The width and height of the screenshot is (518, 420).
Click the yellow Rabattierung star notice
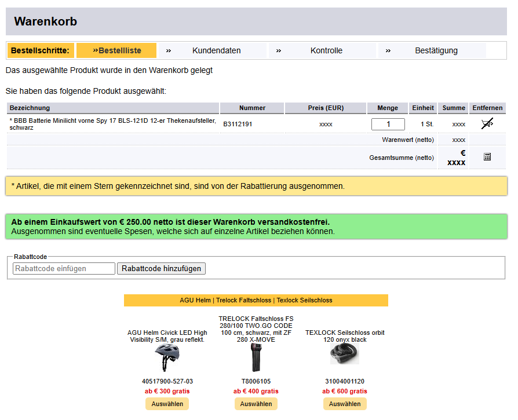[256, 186]
